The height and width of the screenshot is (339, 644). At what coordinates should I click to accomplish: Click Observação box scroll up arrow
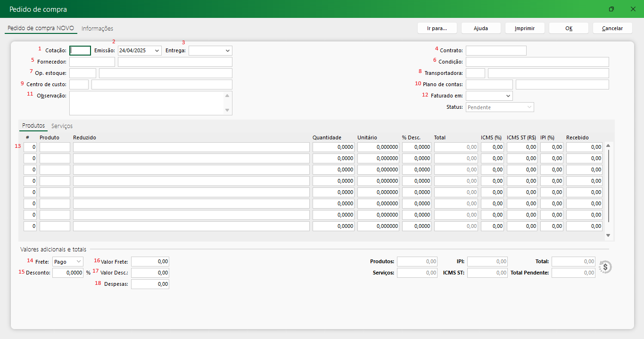228,96
